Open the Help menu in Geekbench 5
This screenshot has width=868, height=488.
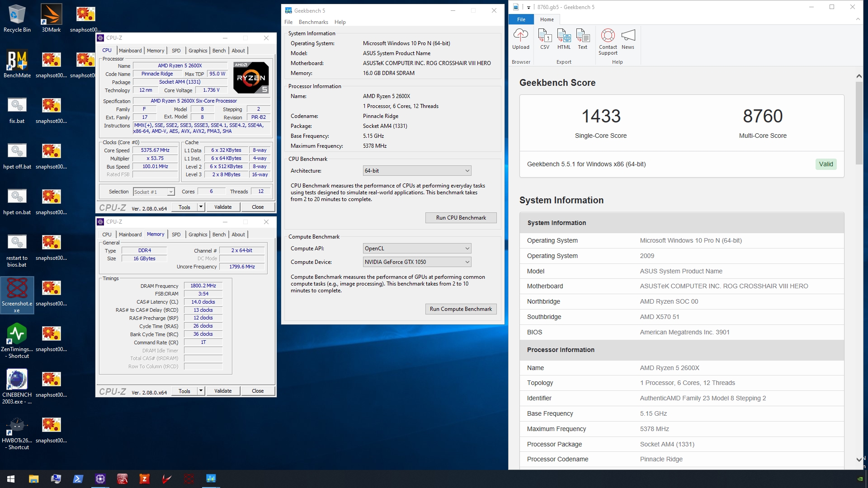(340, 22)
